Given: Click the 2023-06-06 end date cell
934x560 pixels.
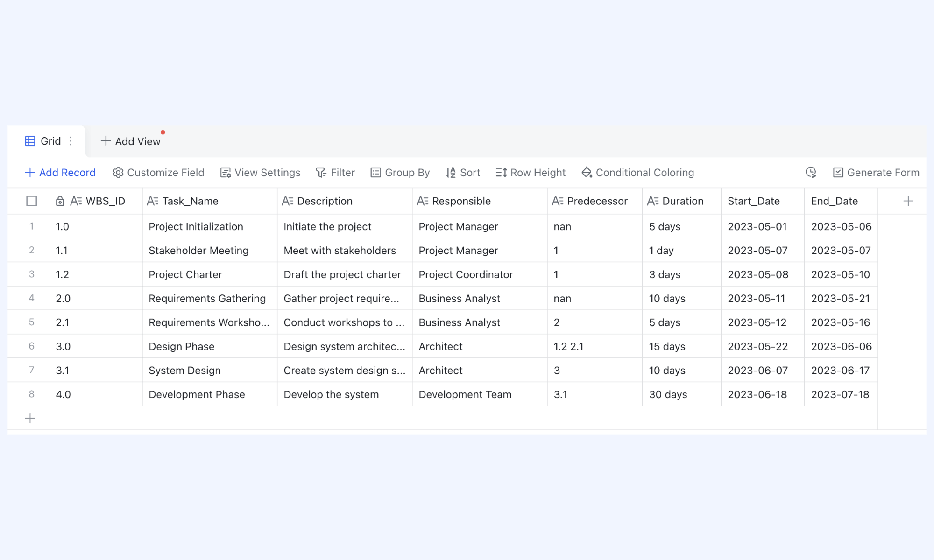Looking at the screenshot, I should [842, 346].
